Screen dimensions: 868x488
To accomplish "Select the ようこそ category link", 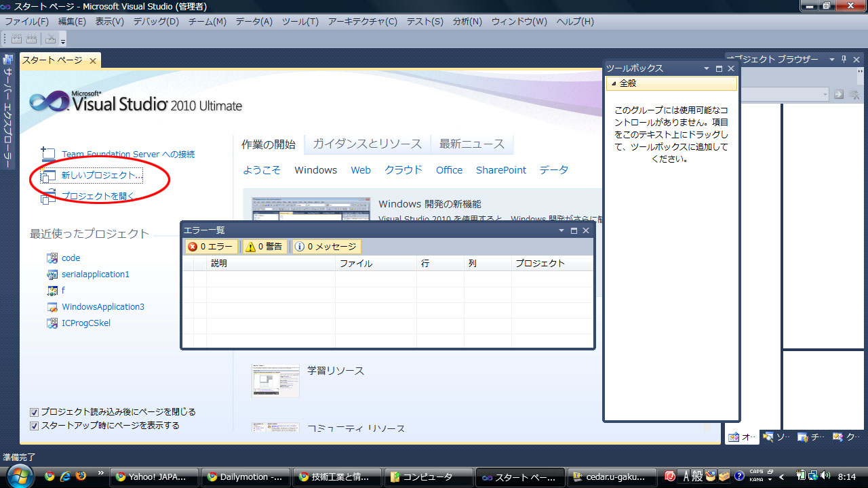I will [x=262, y=170].
